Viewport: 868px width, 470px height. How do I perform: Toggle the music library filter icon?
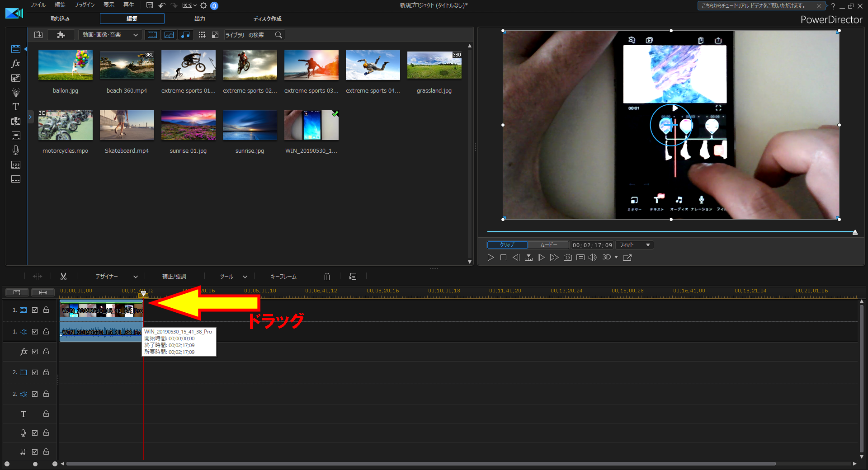click(185, 35)
